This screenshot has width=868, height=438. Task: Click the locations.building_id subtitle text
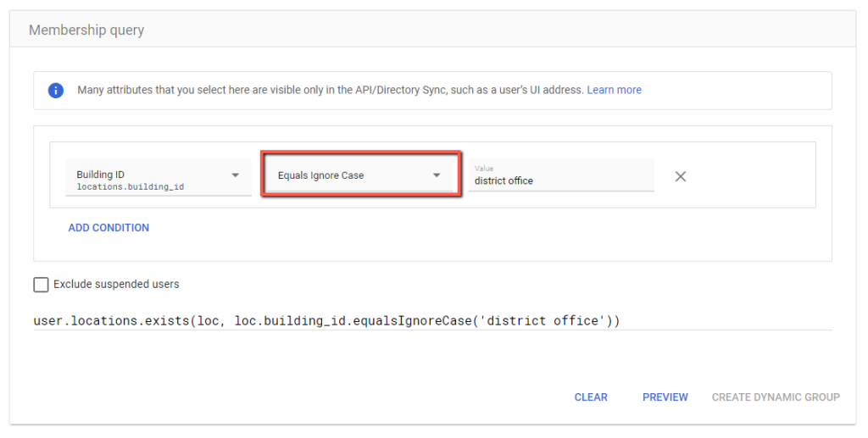click(x=130, y=186)
